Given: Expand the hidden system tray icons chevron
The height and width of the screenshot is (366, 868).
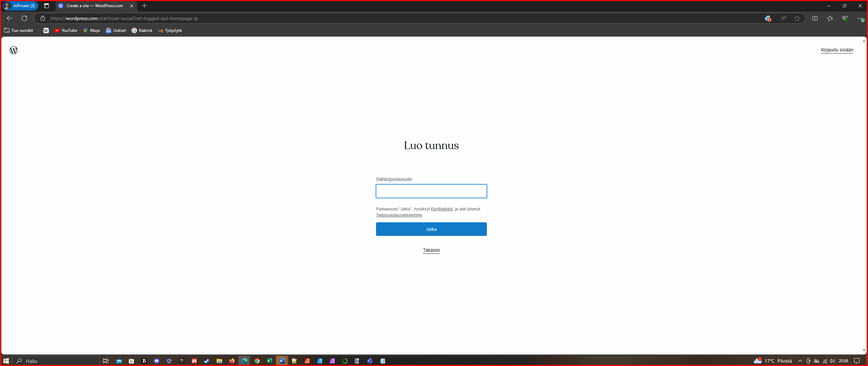Looking at the screenshot, I should 800,361.
